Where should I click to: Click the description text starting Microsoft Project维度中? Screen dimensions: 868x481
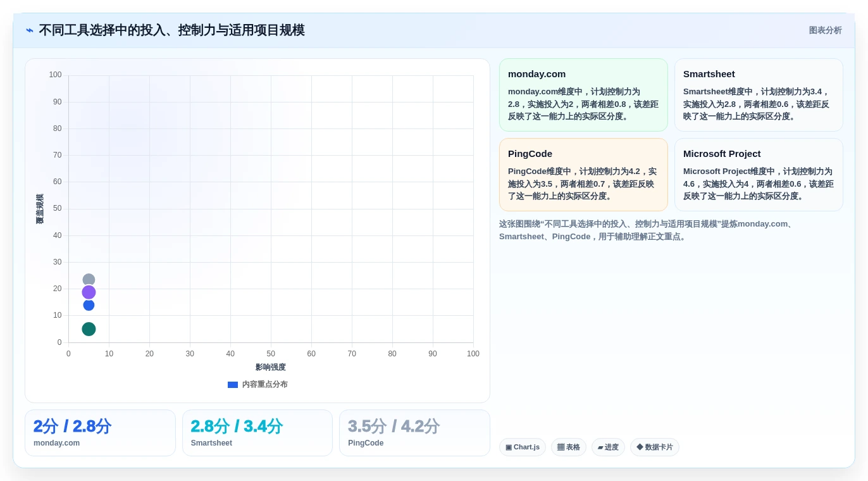pos(759,184)
